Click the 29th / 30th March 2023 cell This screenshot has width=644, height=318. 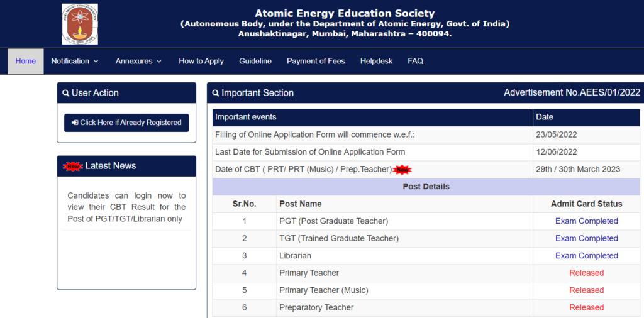tap(586, 170)
